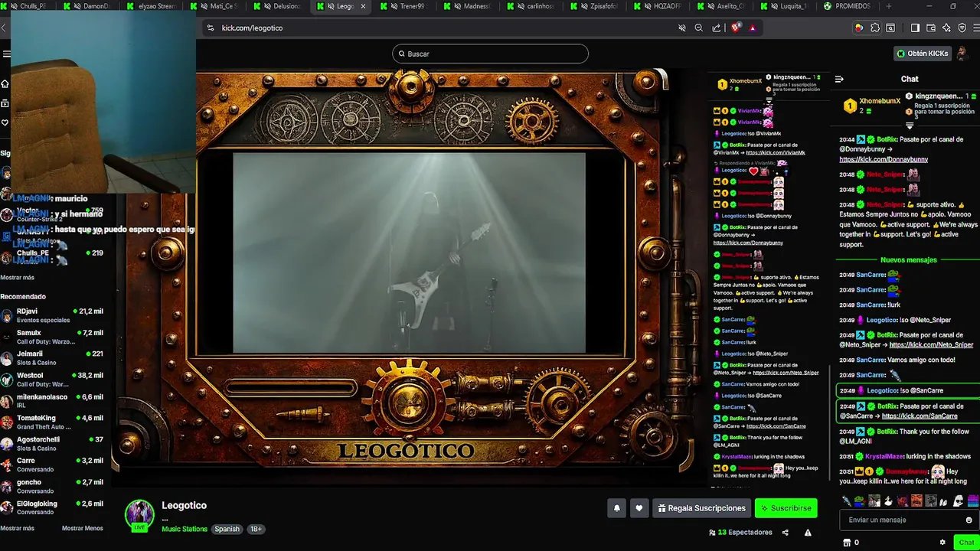Click the Buscar search field
Viewport: 980px width, 551px height.
click(x=490, y=54)
